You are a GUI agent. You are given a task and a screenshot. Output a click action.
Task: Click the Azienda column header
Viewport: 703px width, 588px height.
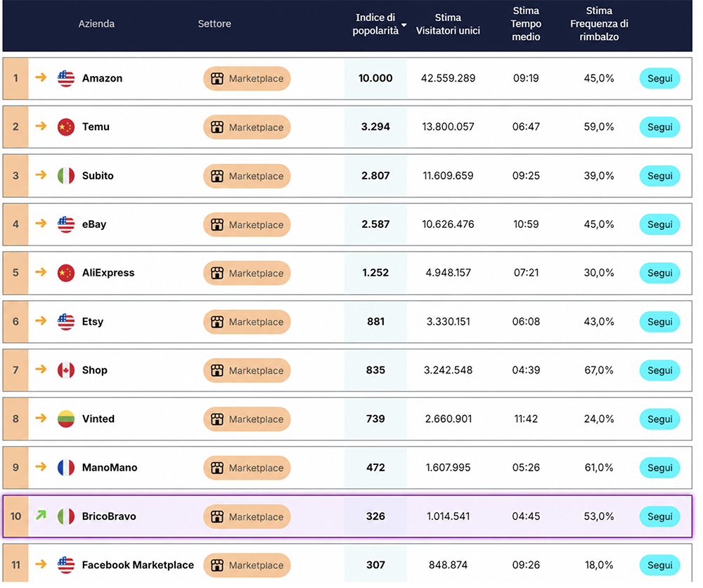[x=96, y=24]
